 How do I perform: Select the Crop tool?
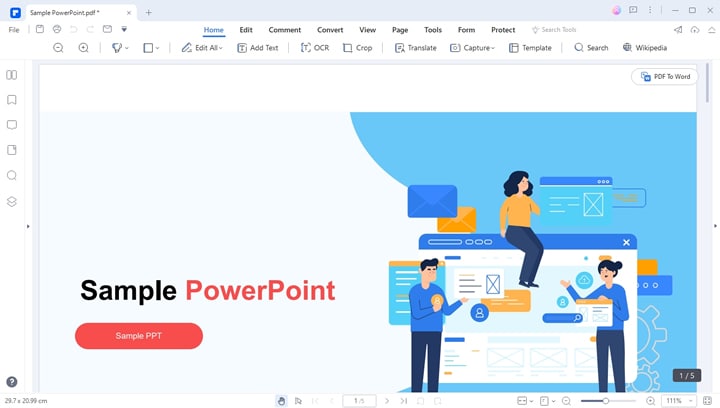357,48
